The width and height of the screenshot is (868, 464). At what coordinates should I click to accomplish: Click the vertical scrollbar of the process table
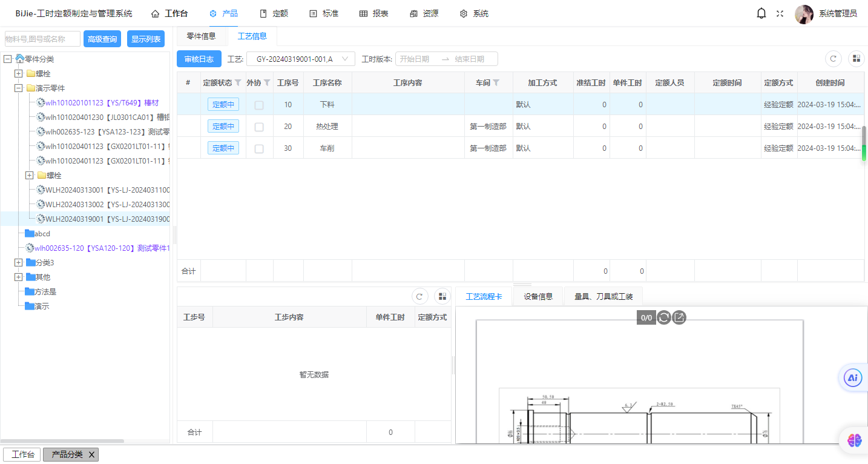coord(864,144)
